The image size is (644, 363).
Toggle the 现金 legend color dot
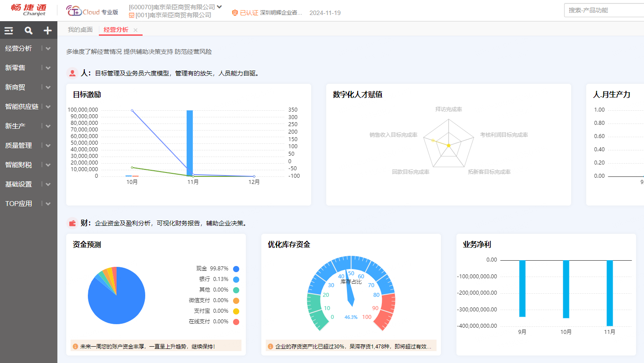point(236,269)
